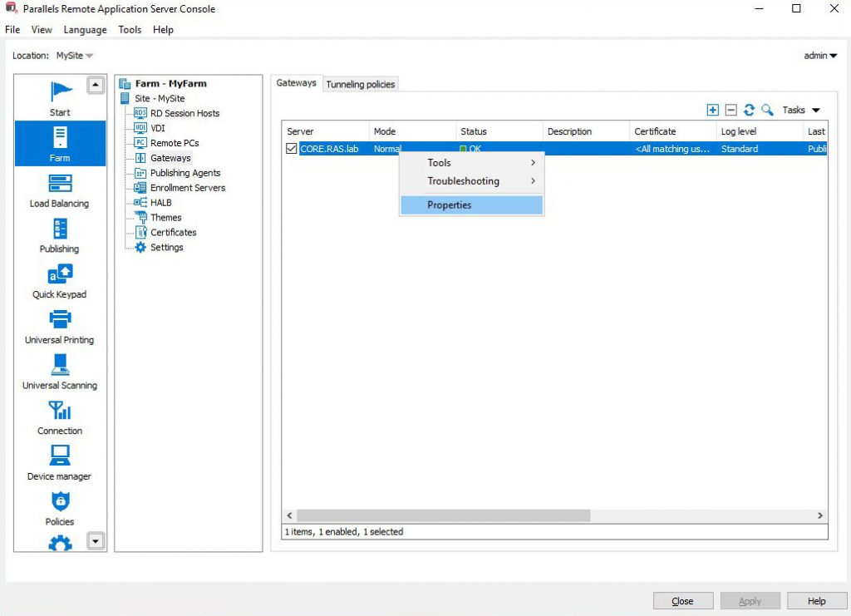The width and height of the screenshot is (851, 616).
Task: Sort by the Mode column header
Action: 412,131
